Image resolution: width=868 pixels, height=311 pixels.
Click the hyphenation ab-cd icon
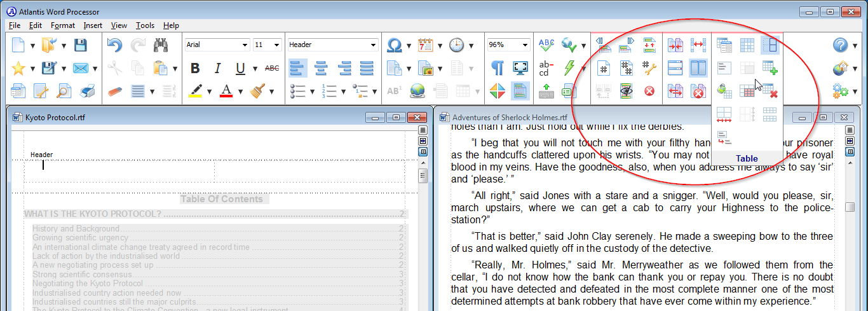tap(546, 68)
